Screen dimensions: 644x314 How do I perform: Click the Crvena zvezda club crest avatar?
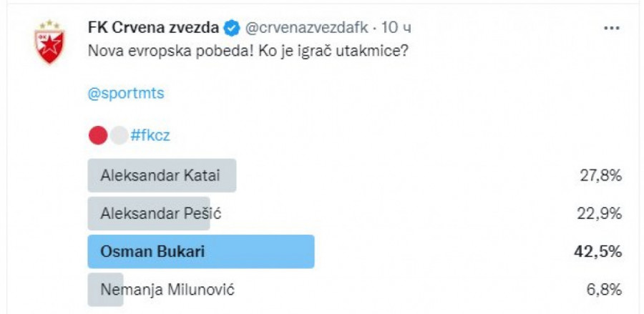[x=50, y=42]
